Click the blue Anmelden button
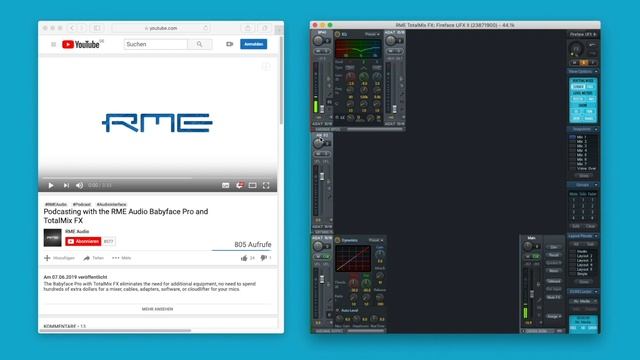 [x=253, y=44]
